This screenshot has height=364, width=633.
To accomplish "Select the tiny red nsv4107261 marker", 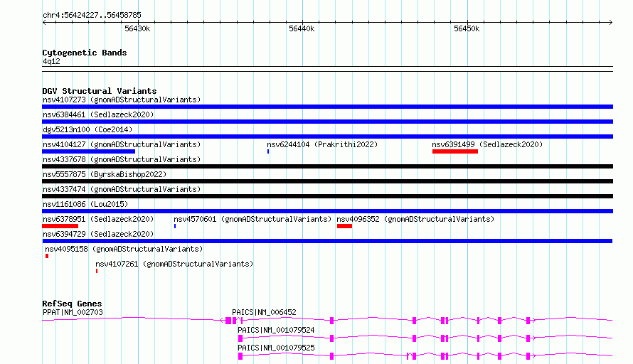I will [97, 271].
